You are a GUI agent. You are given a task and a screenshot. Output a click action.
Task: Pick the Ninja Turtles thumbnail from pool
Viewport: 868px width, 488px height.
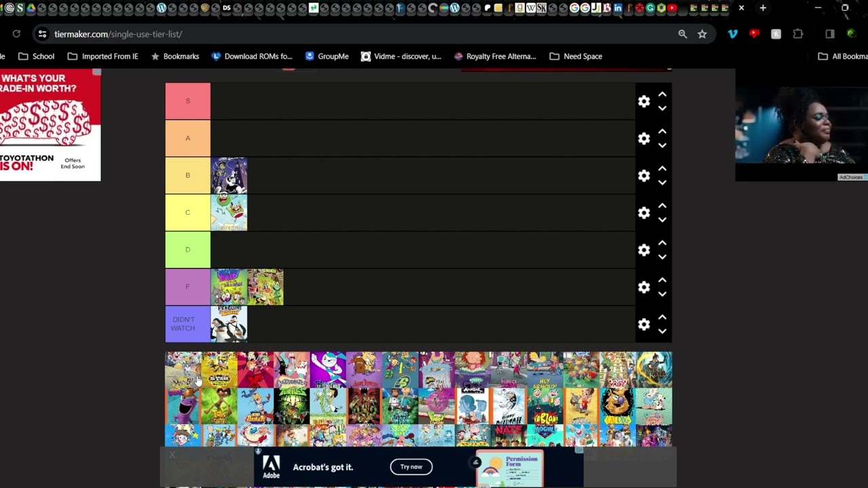click(x=292, y=406)
